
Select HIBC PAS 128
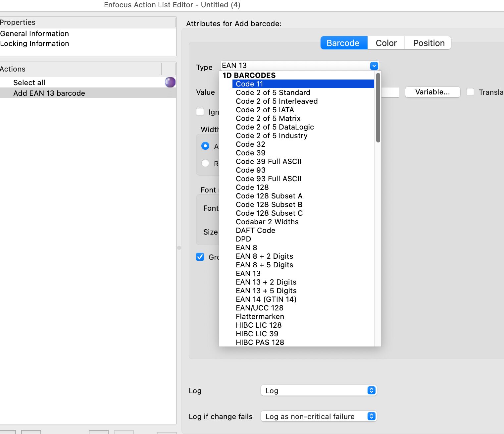click(260, 342)
